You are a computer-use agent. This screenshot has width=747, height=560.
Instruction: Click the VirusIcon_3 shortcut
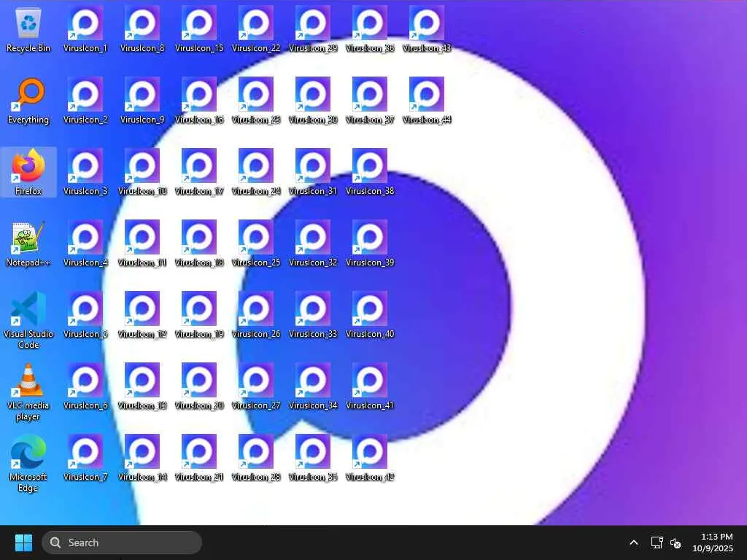click(86, 172)
